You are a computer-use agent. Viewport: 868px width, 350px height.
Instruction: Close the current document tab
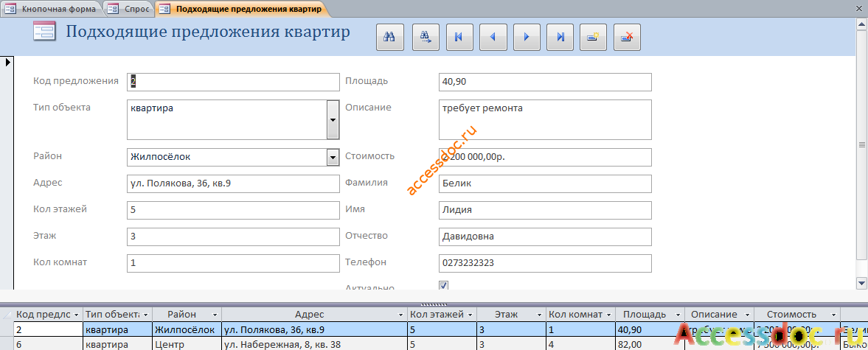[860, 8]
